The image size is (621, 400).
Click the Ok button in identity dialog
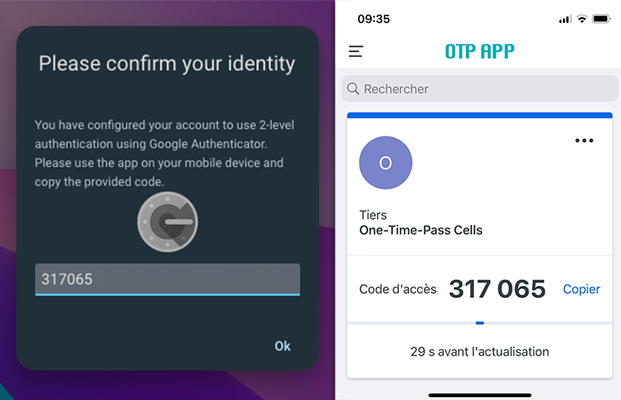pos(282,346)
